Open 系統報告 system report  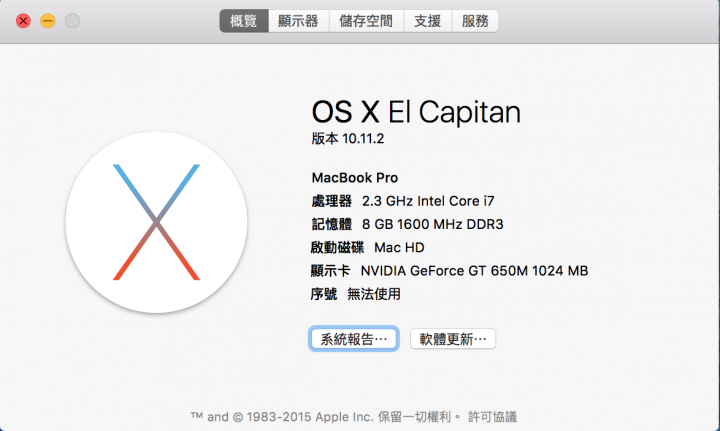(354, 339)
